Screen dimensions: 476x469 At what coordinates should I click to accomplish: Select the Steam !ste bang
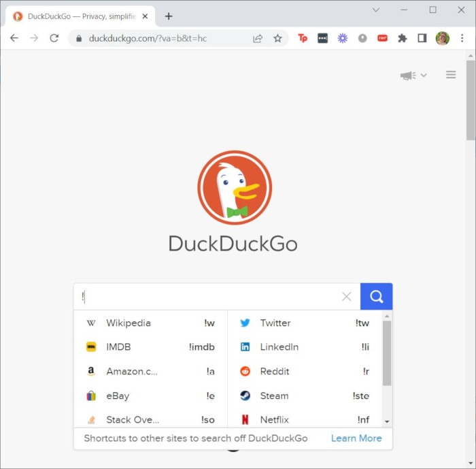305,395
